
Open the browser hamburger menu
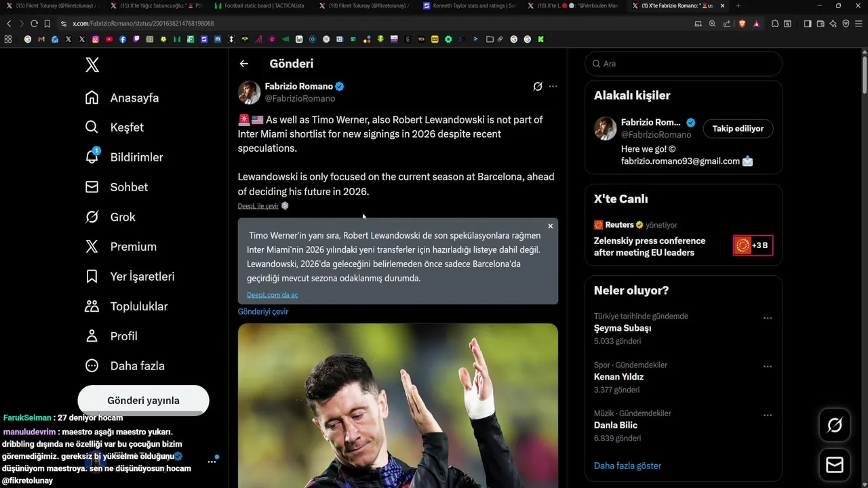coord(859,24)
